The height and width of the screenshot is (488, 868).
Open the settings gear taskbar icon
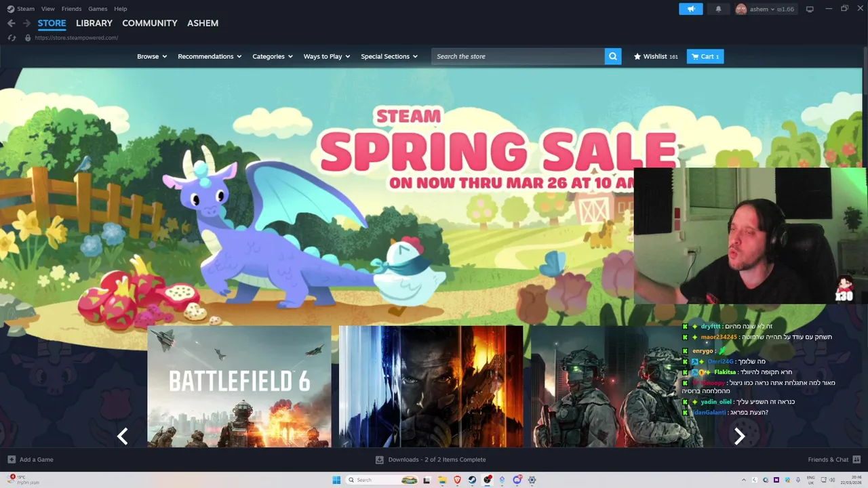click(532, 480)
